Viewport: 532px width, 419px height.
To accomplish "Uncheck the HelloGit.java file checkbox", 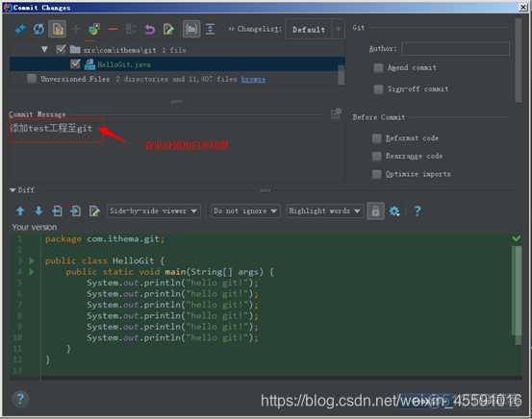I will click(x=75, y=63).
